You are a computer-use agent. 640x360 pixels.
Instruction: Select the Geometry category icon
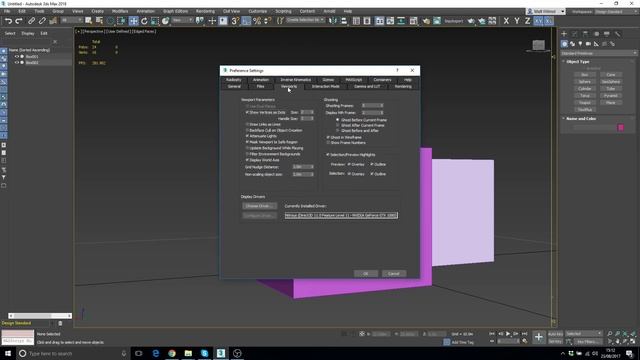[564, 44]
